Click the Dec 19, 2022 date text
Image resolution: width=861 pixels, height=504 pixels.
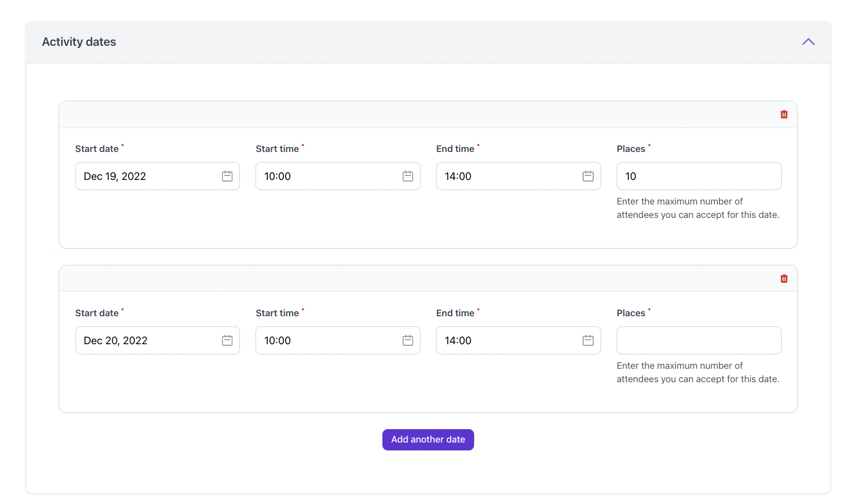tap(115, 177)
